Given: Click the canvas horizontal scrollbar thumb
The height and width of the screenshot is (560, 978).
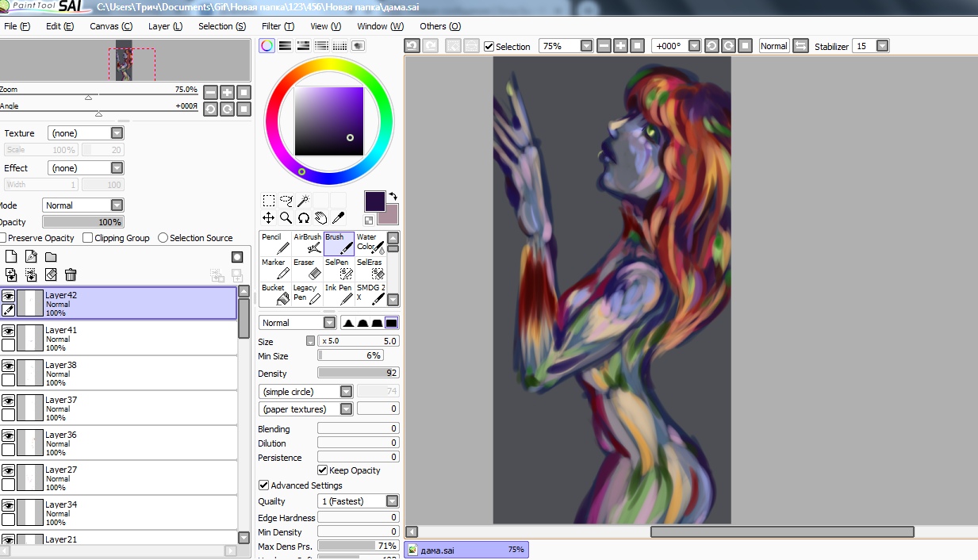Looking at the screenshot, I should pyautogui.click(x=782, y=531).
